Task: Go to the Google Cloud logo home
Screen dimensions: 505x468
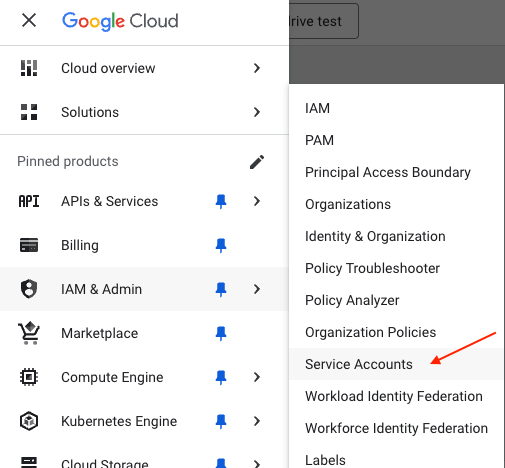Action: click(x=120, y=21)
